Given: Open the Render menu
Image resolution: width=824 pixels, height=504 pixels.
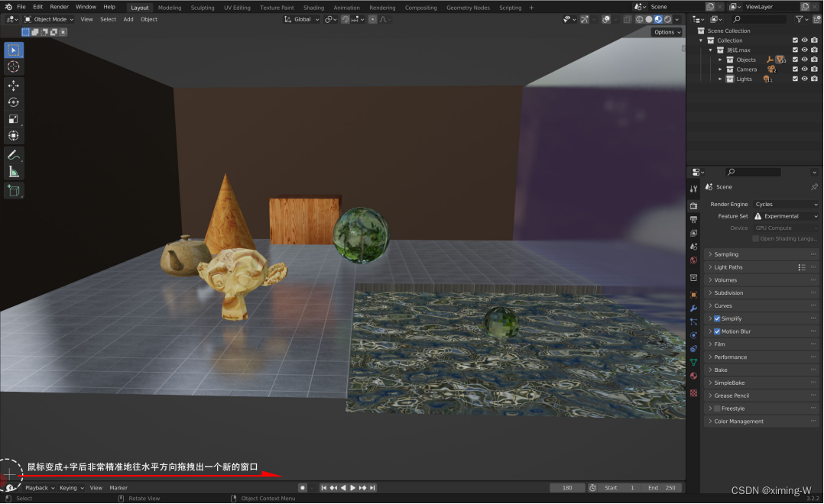Looking at the screenshot, I should (x=59, y=6).
